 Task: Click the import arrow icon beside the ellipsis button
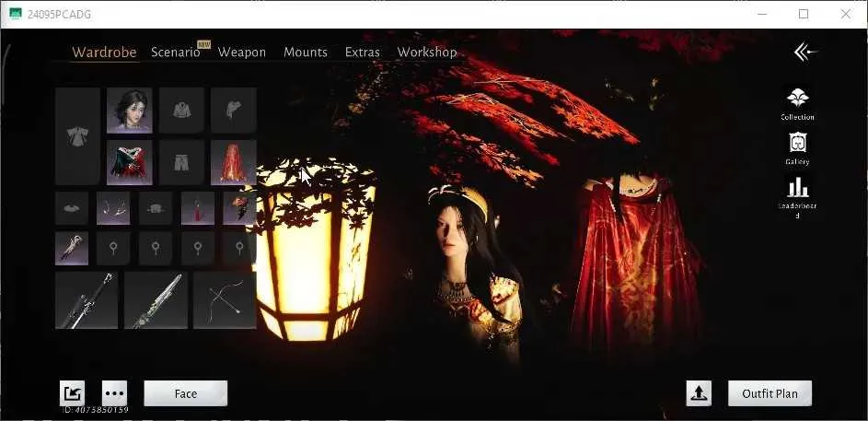click(73, 393)
